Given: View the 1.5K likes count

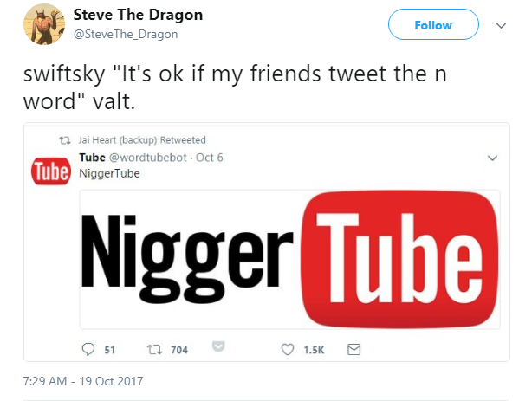Looking at the screenshot, I should point(314,350).
